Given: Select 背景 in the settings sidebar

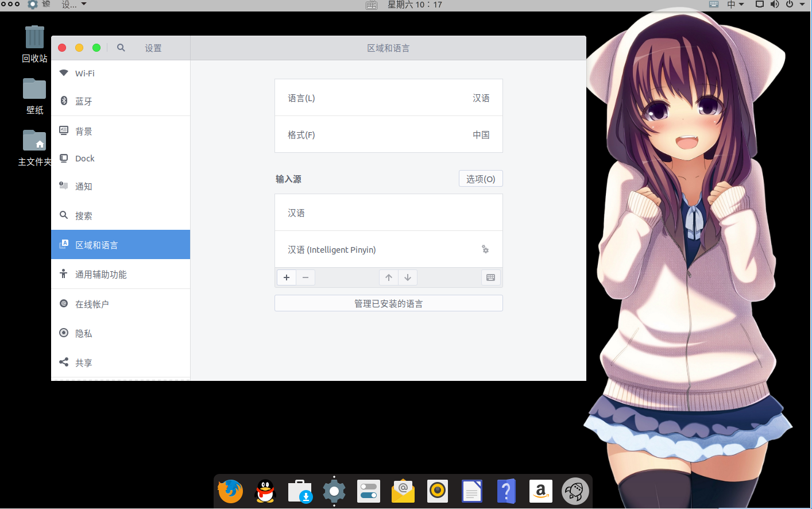Looking at the screenshot, I should click(121, 131).
